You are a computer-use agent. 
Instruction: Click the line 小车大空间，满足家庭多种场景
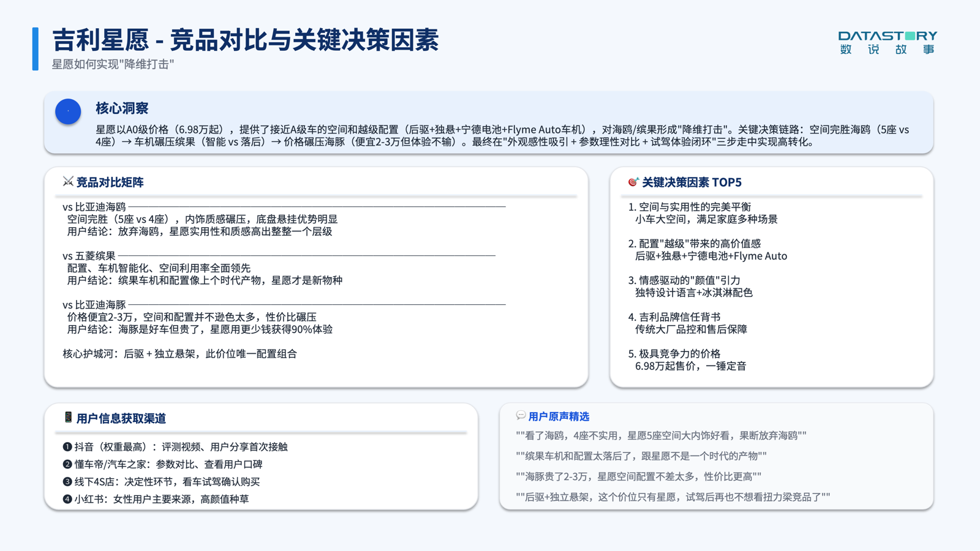[x=706, y=219]
